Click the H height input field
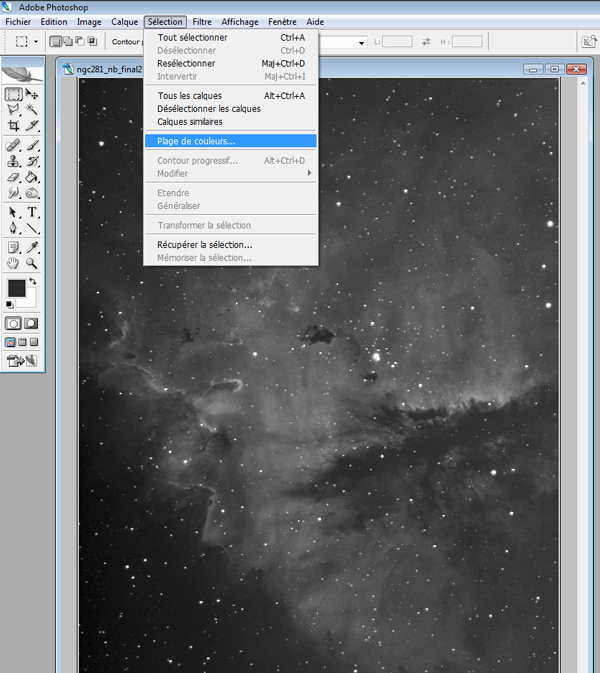600x673 pixels. click(467, 42)
